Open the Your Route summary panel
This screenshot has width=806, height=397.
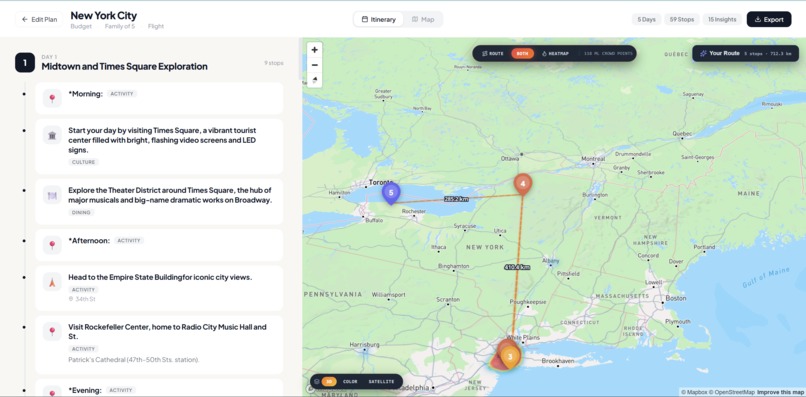tap(744, 53)
